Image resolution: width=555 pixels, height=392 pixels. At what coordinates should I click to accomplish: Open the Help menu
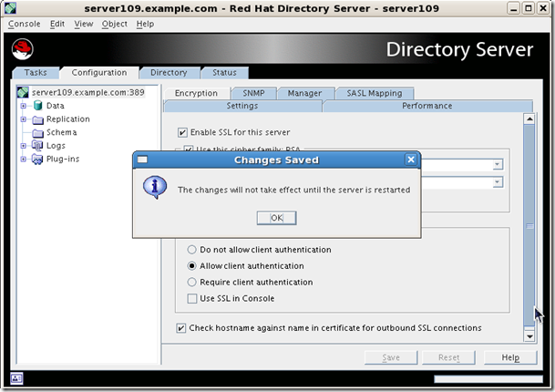coord(145,24)
